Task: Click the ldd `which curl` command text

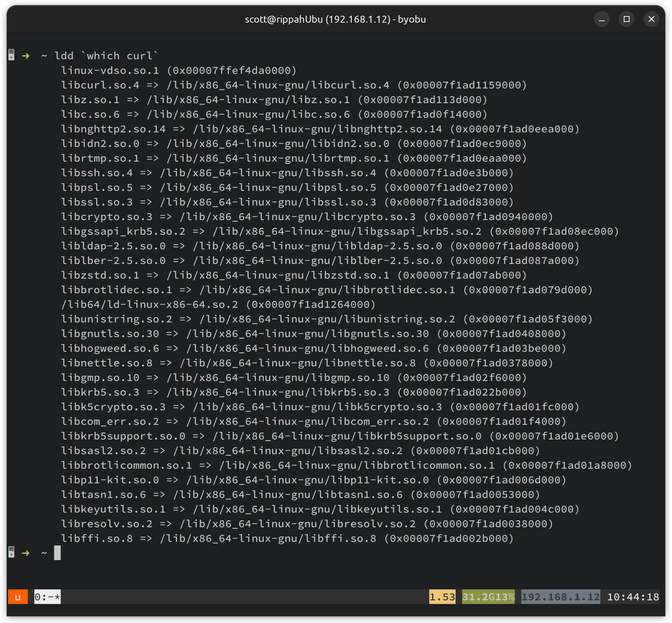Action: (106, 56)
